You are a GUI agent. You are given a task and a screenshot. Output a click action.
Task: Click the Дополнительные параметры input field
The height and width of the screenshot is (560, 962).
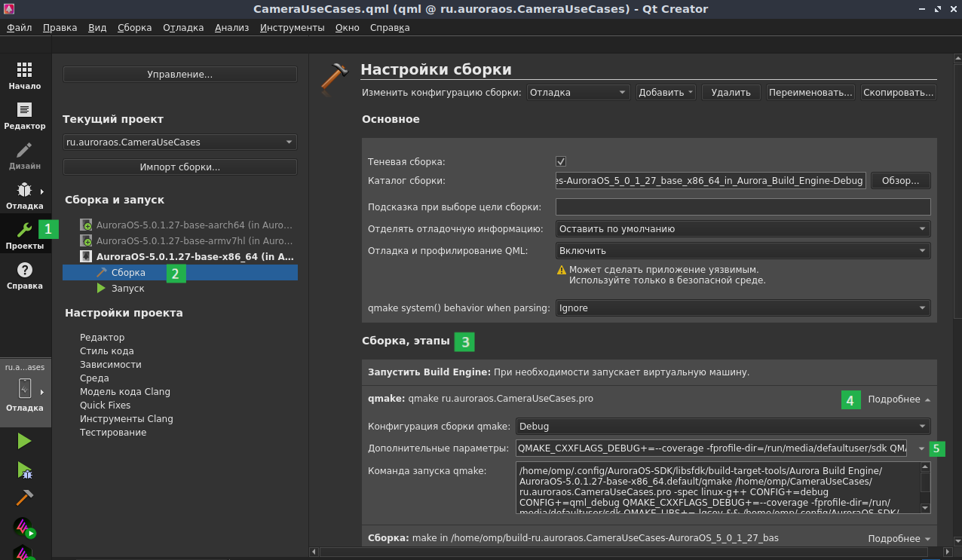(712, 448)
